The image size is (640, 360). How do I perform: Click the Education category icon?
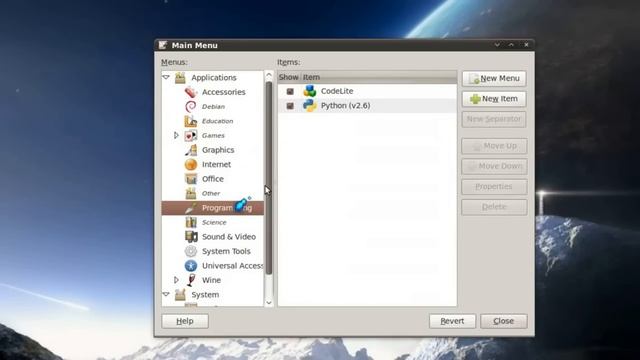(x=191, y=121)
